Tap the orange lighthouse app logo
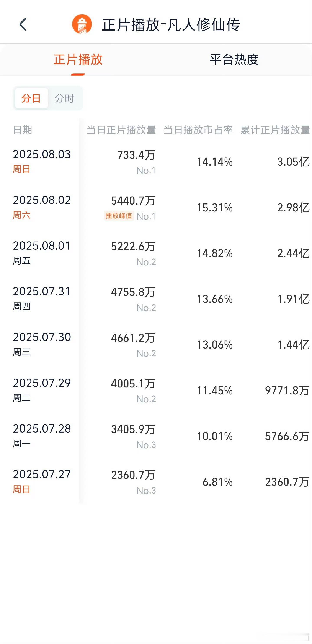 coord(82,24)
